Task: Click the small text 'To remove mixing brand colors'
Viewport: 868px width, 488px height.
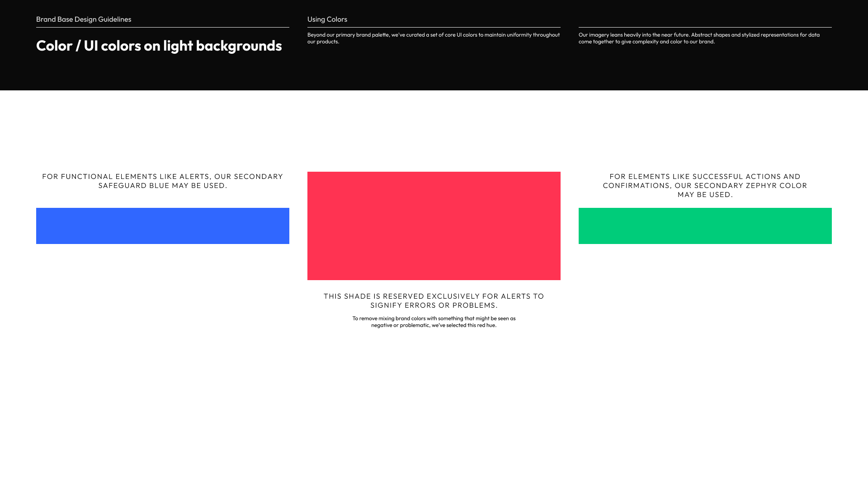Action: tap(434, 319)
